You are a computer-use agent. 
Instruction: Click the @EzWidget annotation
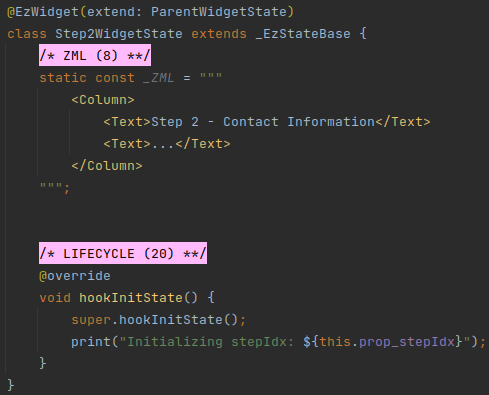(43, 12)
